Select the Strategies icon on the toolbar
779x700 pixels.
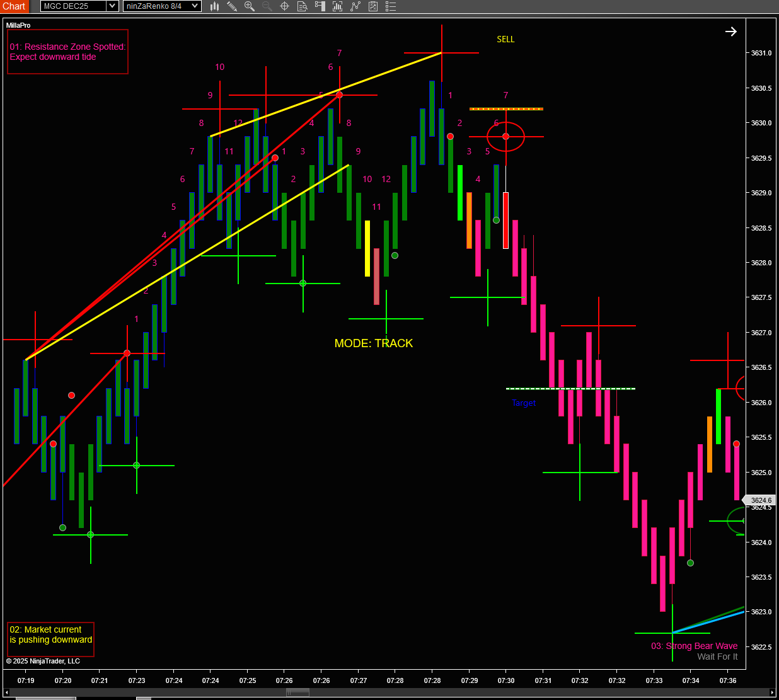click(x=355, y=6)
